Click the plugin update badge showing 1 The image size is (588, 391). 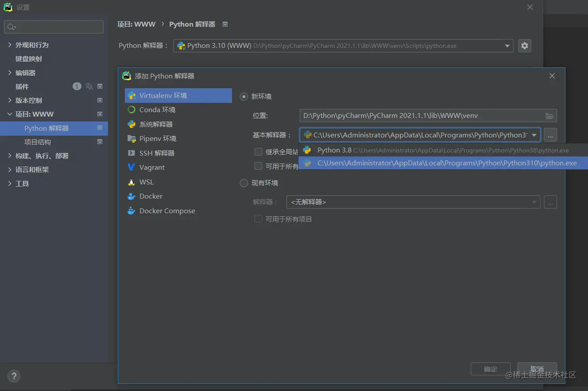point(77,86)
